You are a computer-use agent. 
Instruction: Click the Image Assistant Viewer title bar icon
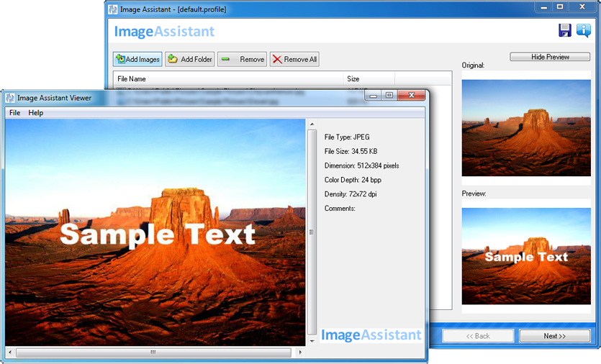coord(10,98)
